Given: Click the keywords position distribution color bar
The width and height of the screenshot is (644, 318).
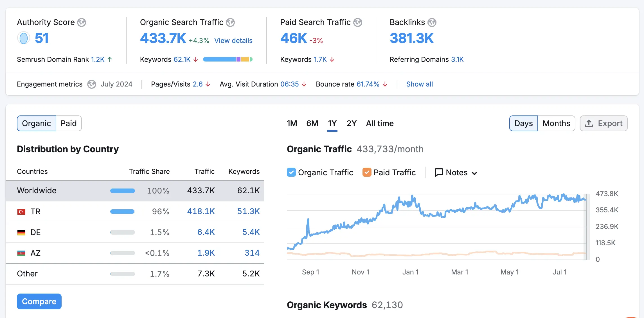Looking at the screenshot, I should (228, 59).
